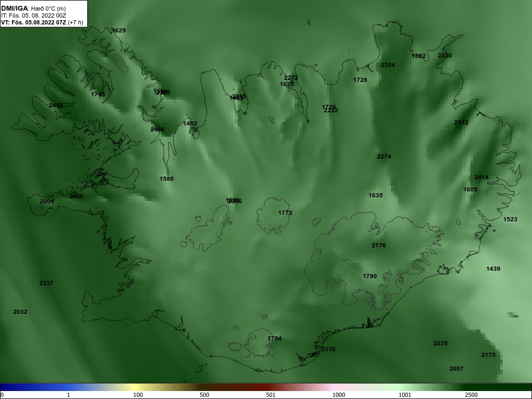The width and height of the screenshot is (532, 399).
Task: Click the '500' tick on the color scale
Action: point(204,395)
